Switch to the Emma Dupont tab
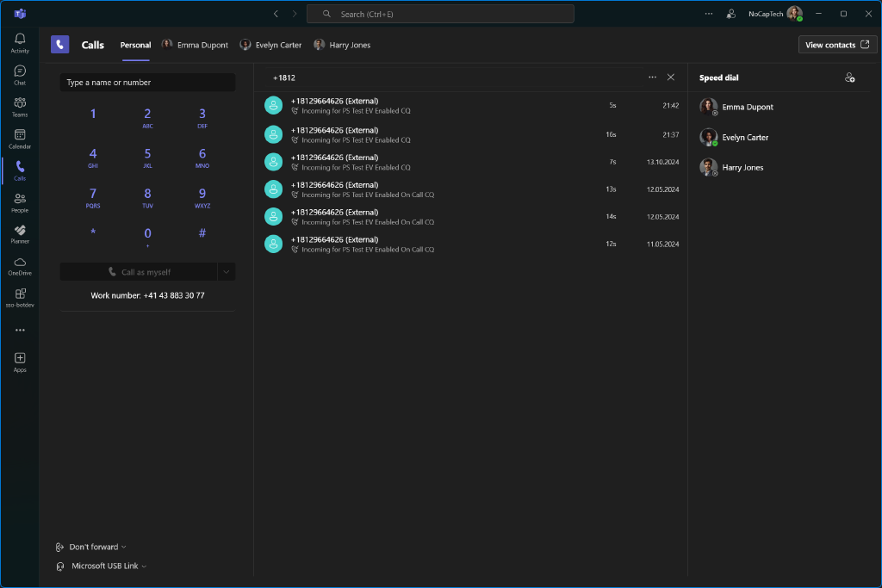 [196, 45]
